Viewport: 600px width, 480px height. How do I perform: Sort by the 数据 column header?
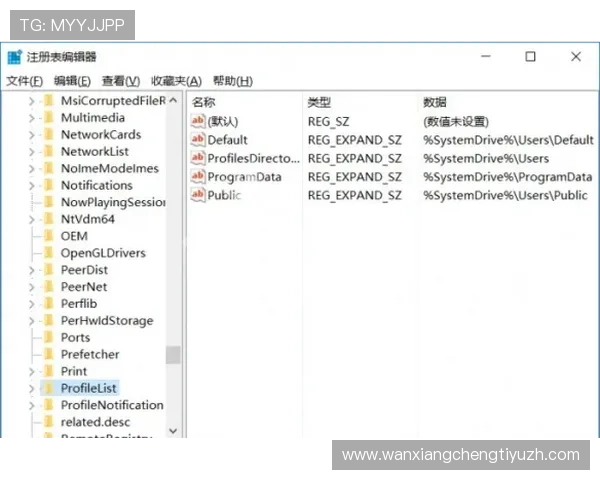(435, 102)
